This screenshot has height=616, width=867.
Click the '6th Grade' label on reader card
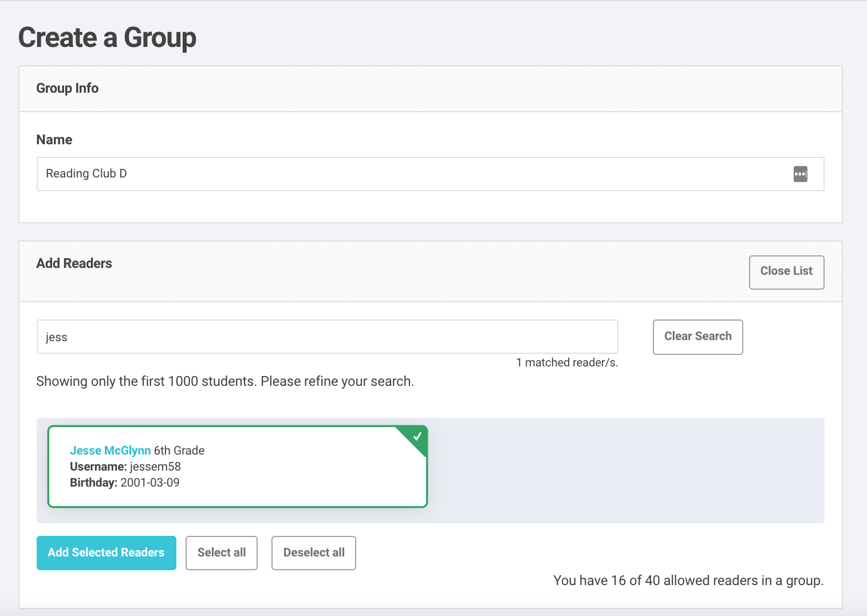(x=179, y=451)
